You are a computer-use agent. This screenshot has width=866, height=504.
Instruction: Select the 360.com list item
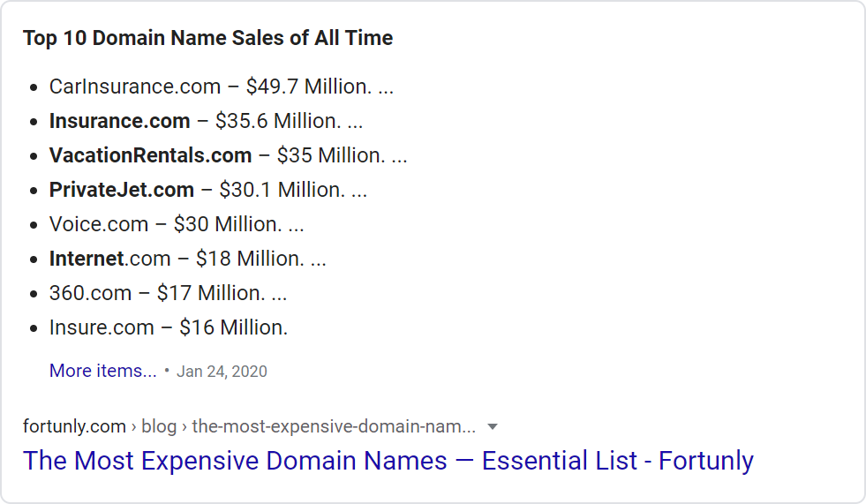point(168,292)
